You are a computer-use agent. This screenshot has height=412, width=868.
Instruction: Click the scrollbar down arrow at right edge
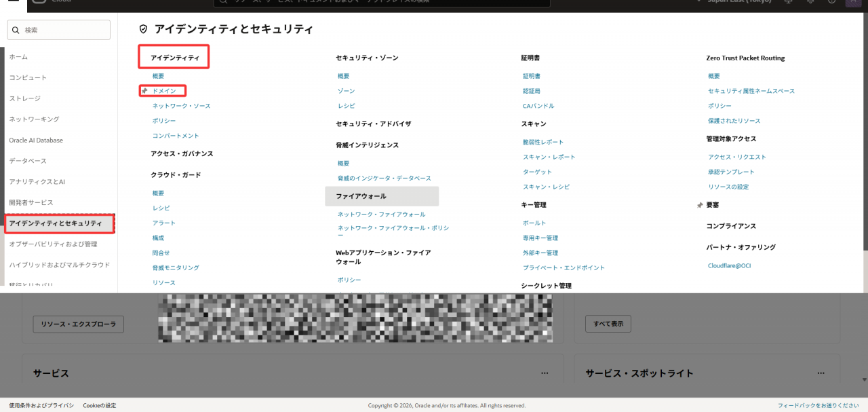click(x=864, y=380)
